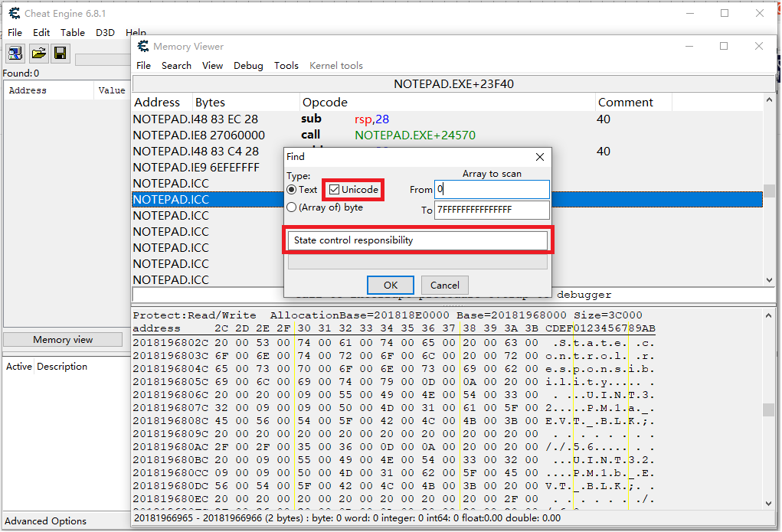Viewport: 782px width, 532px height.
Task: Click the Opcode column header
Action: (x=447, y=103)
